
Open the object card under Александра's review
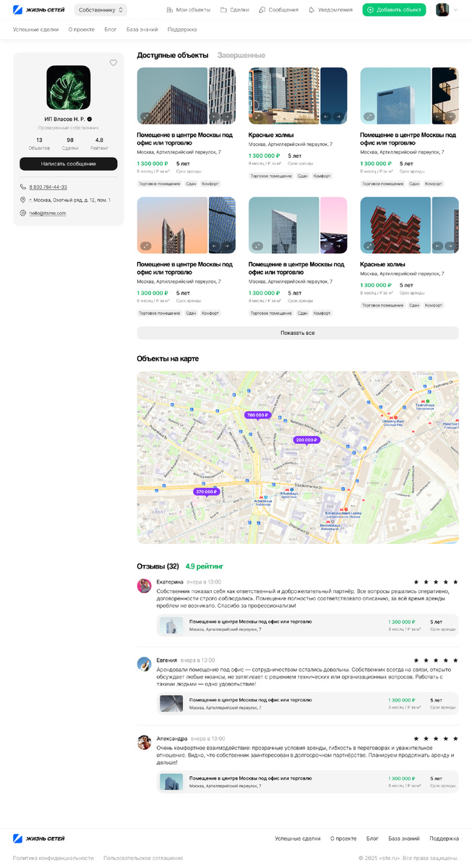(x=308, y=782)
